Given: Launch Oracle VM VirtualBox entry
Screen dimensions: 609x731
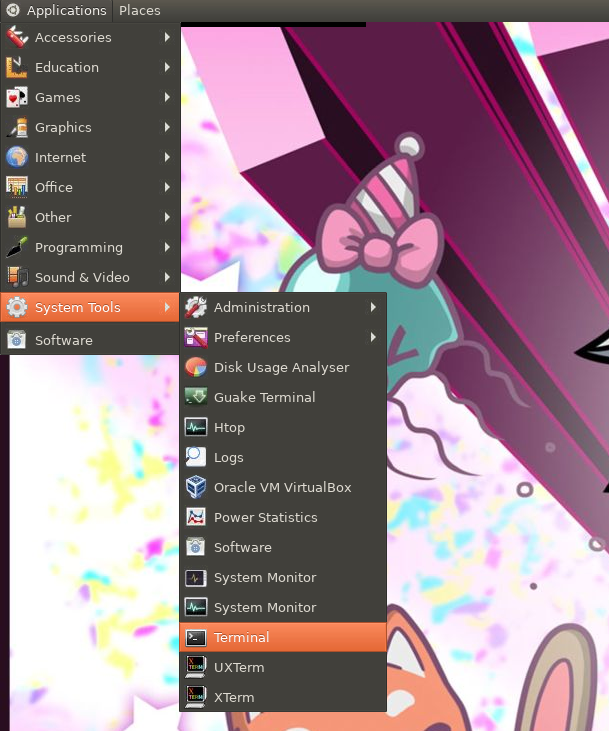Looking at the screenshot, I should click(x=283, y=487).
